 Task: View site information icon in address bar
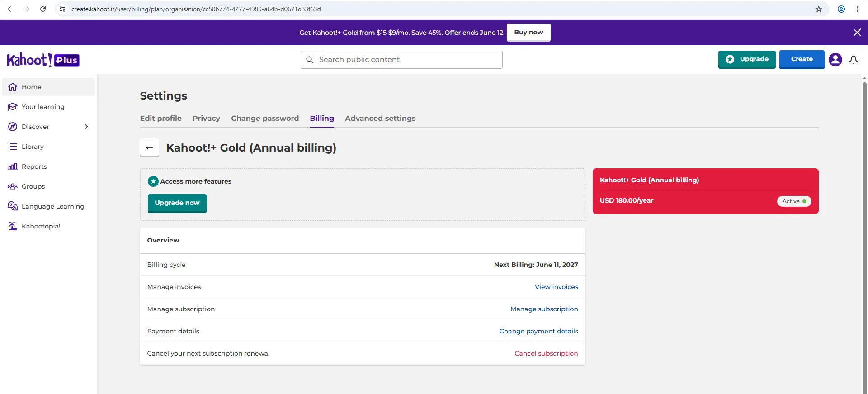[62, 9]
